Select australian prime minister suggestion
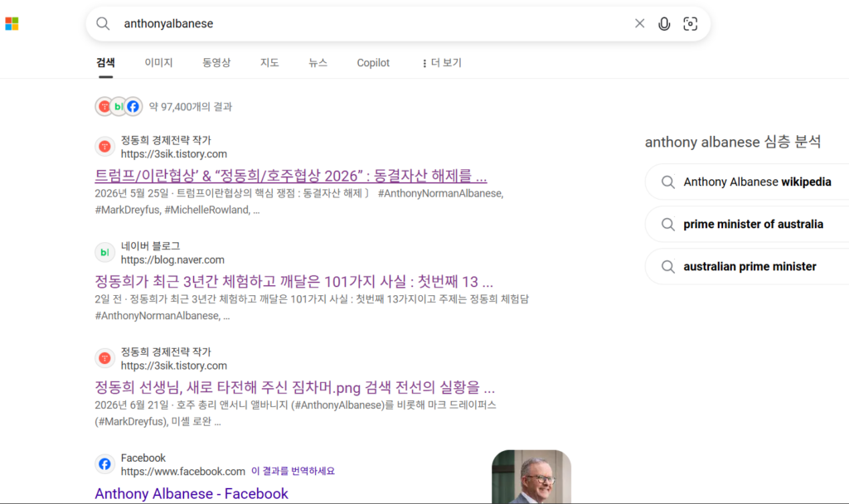The width and height of the screenshot is (849, 504). coord(750,266)
